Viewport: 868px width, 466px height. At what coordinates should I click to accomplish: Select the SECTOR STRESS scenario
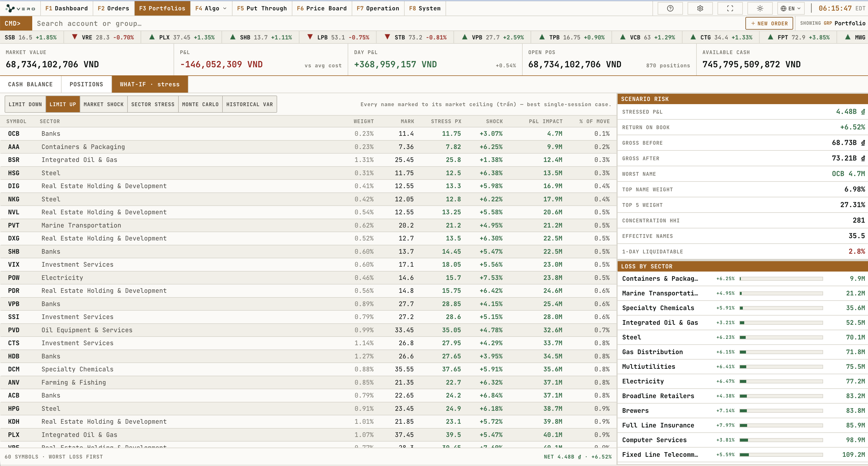point(153,104)
